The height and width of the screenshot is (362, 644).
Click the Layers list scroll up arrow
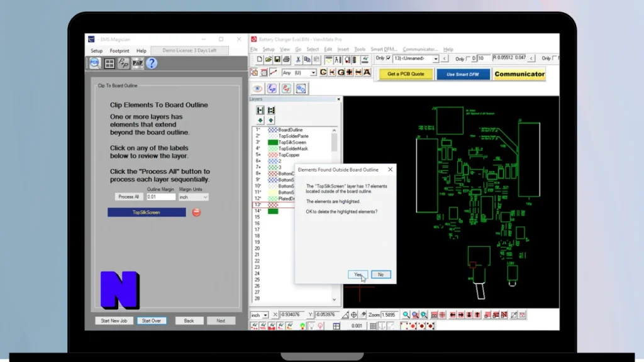pos(334,130)
